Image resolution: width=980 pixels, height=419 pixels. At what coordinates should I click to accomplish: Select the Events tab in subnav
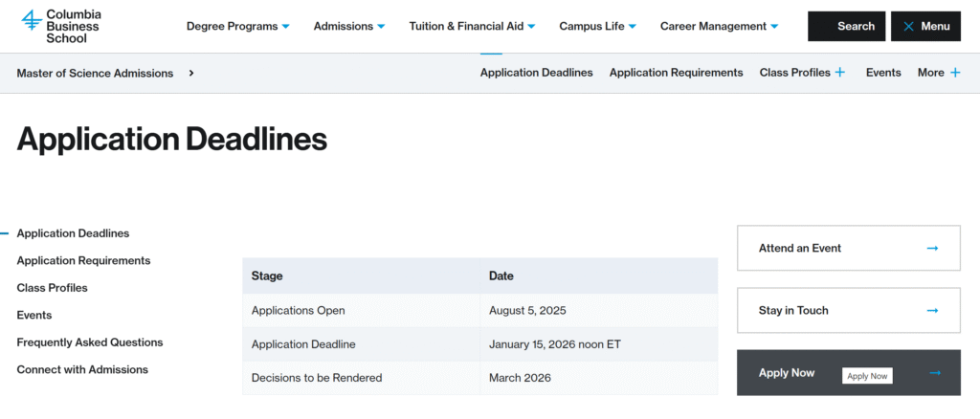pos(883,73)
